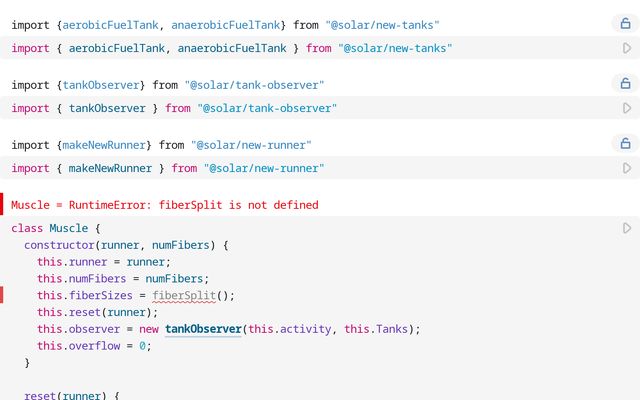Run the new-runner import cell

pos(627,168)
